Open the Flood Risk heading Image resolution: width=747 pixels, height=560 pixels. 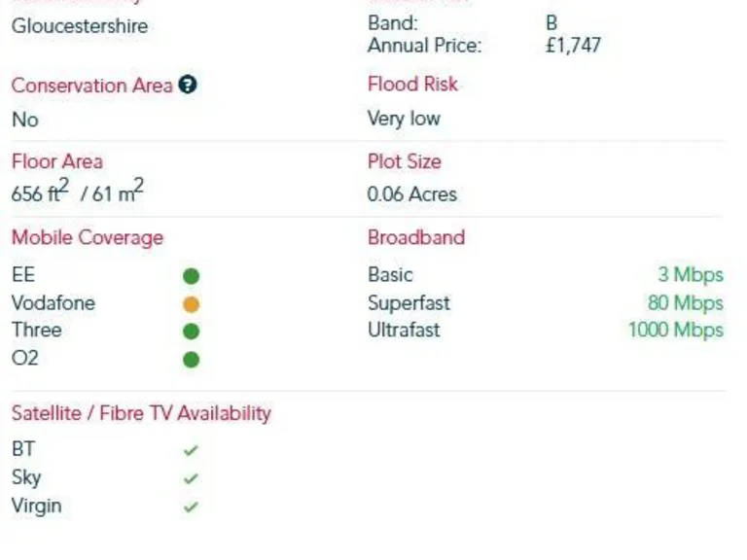tap(412, 85)
